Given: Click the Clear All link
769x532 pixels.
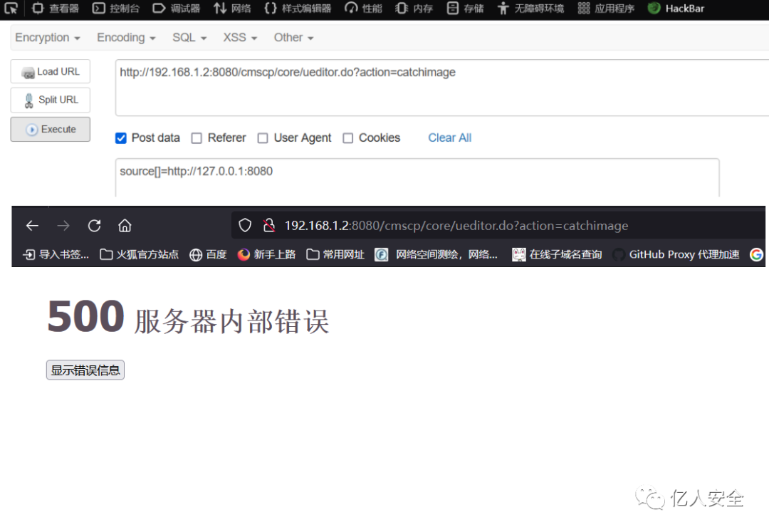Looking at the screenshot, I should pos(449,137).
